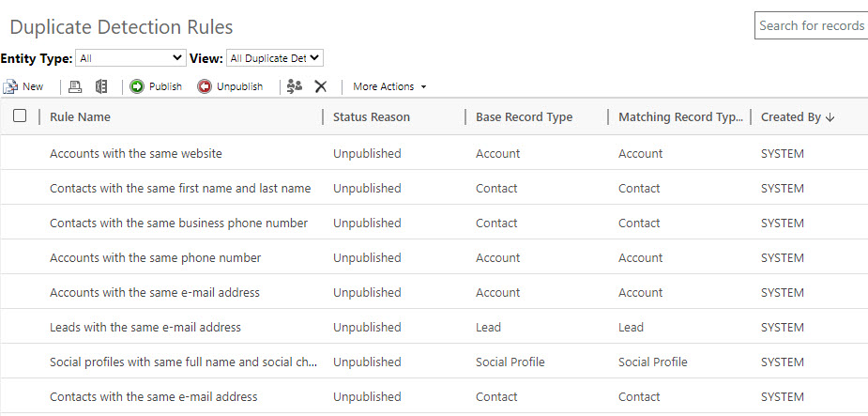
Task: Click the print icon in toolbar
Action: (x=76, y=86)
